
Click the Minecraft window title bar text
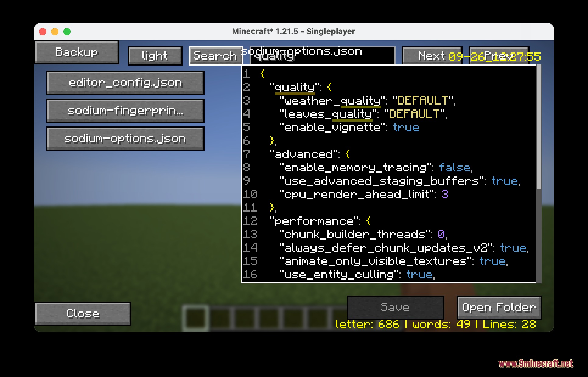293,31
